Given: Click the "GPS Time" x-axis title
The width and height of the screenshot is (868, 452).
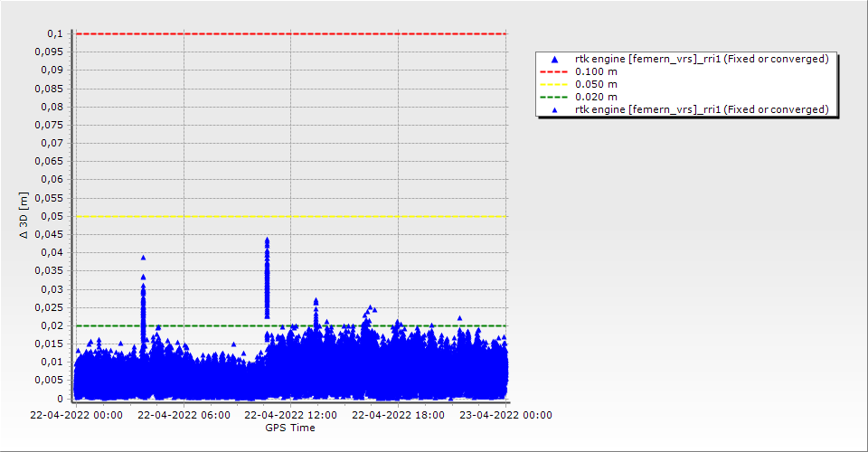Looking at the screenshot, I should pos(290,428).
